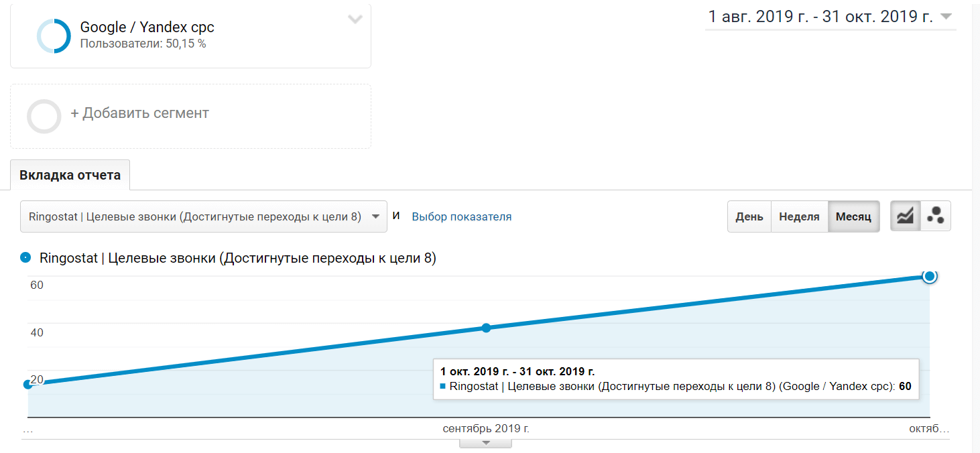Click the Google / Yandex cpc donut icon

pyautogui.click(x=54, y=36)
